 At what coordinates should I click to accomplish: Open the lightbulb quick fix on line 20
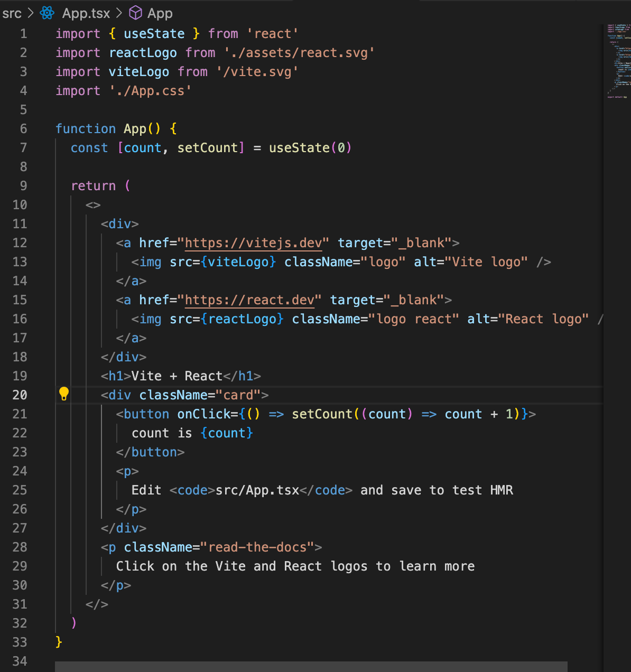tap(64, 395)
